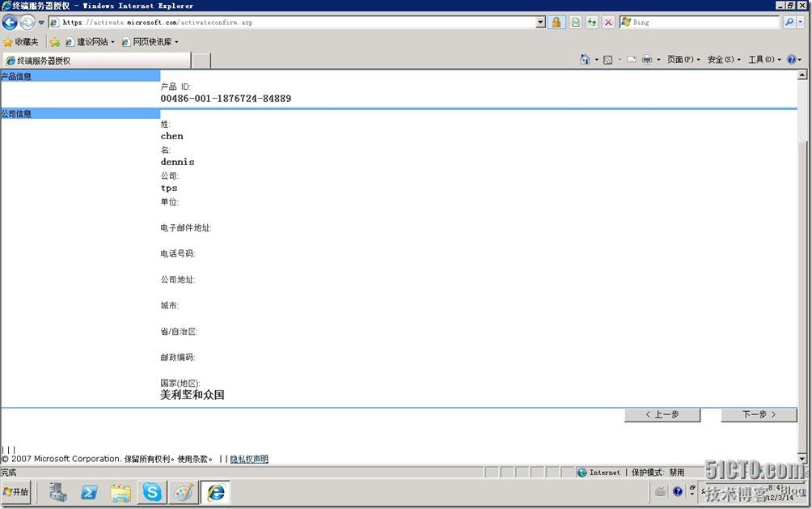View the security lock icon report

(x=556, y=23)
